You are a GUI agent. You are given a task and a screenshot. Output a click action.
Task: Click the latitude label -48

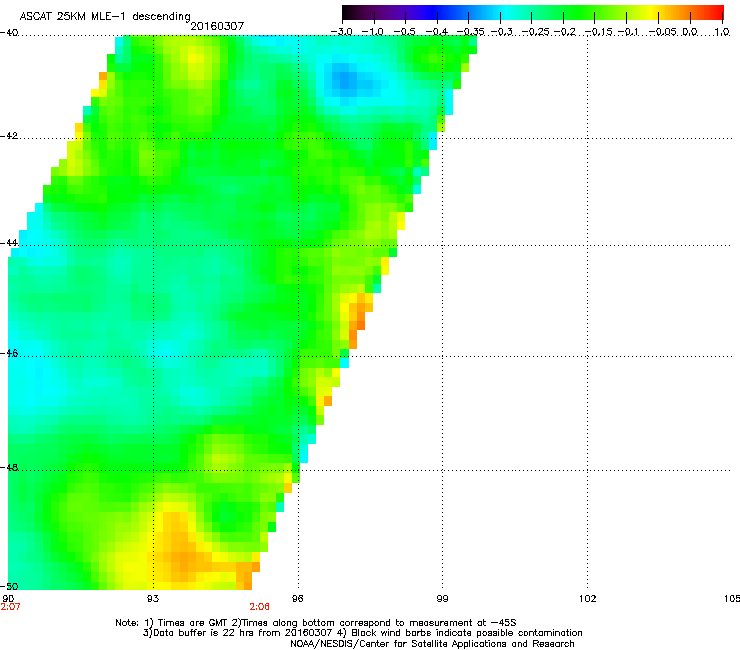click(9, 468)
